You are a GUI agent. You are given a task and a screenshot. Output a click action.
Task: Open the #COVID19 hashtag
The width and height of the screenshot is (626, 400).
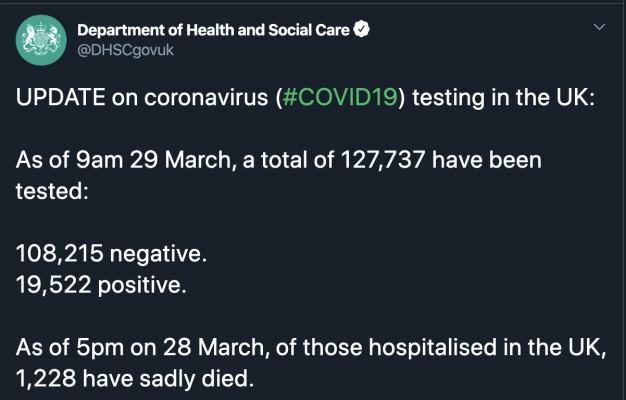(340, 97)
